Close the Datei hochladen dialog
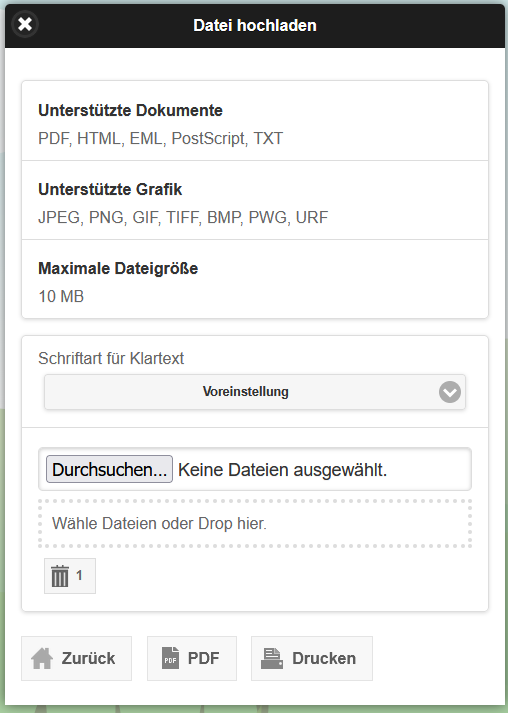The image size is (508, 713). click(x=25, y=24)
